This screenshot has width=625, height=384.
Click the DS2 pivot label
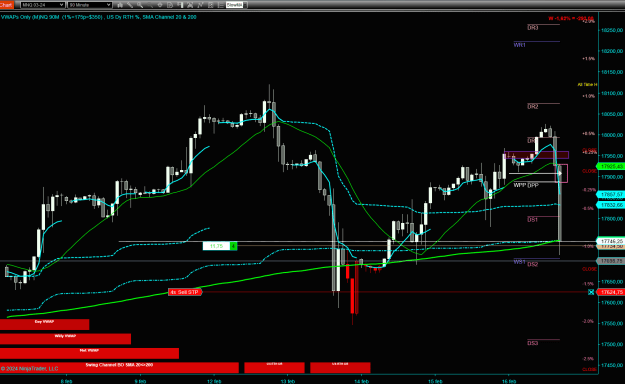pyautogui.click(x=533, y=264)
